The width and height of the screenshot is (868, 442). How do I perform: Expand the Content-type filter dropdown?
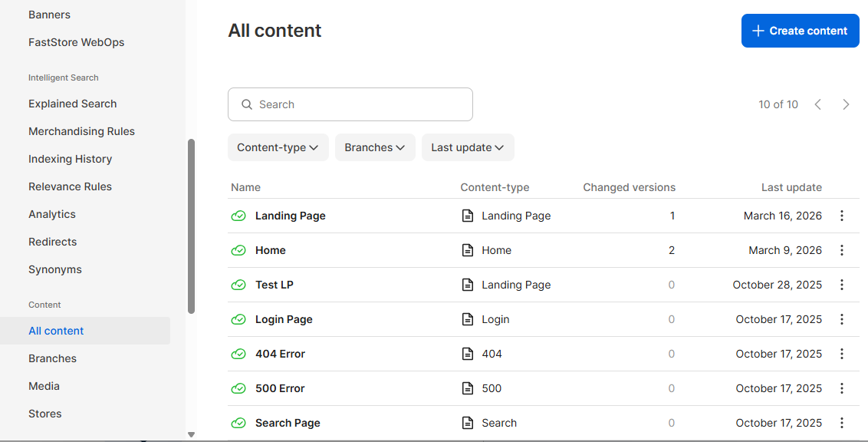tap(278, 147)
